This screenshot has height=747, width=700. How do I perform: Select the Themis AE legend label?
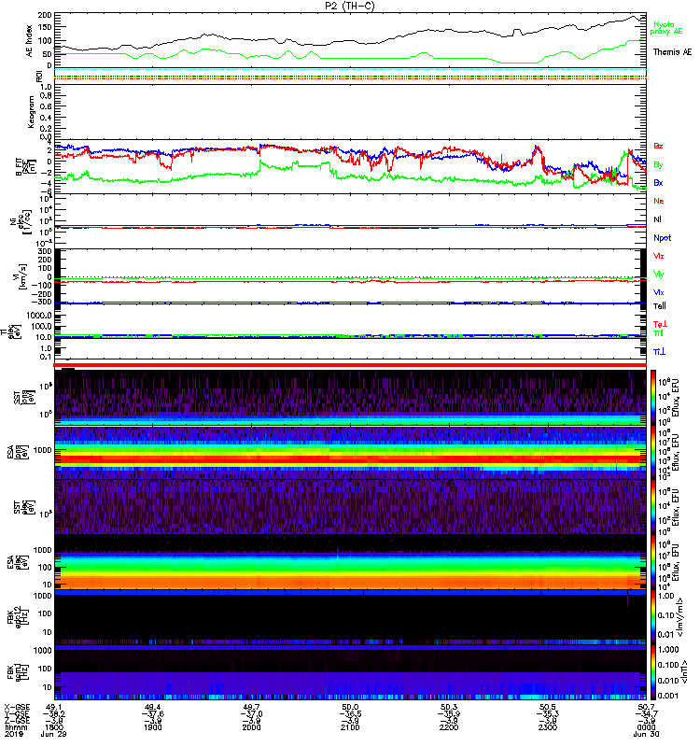click(x=672, y=52)
